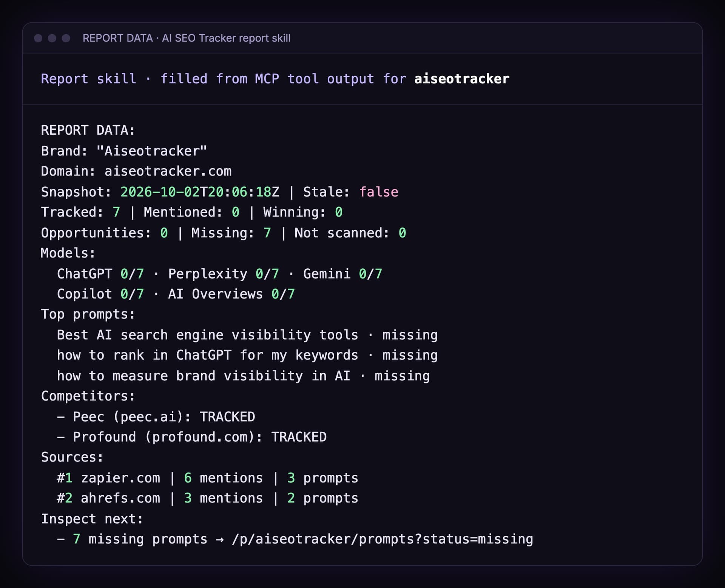Click the 'REPORT DATA:' heading line
725x588 pixels.
88,130
